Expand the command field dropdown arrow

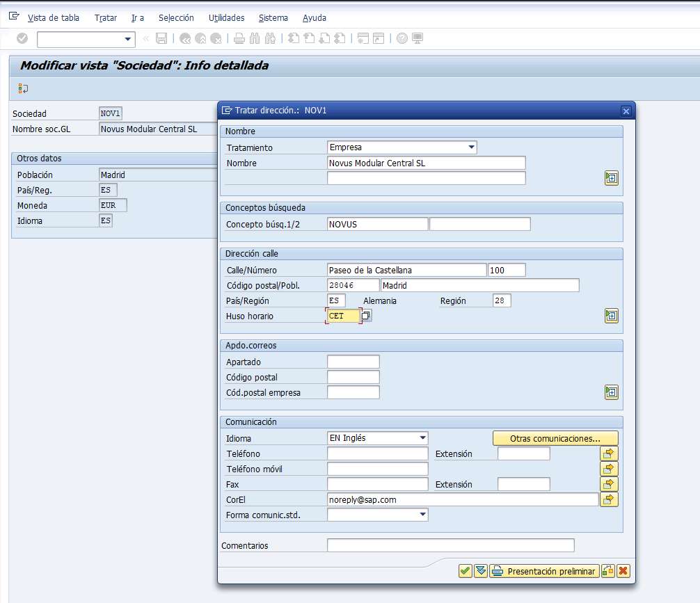pos(128,39)
